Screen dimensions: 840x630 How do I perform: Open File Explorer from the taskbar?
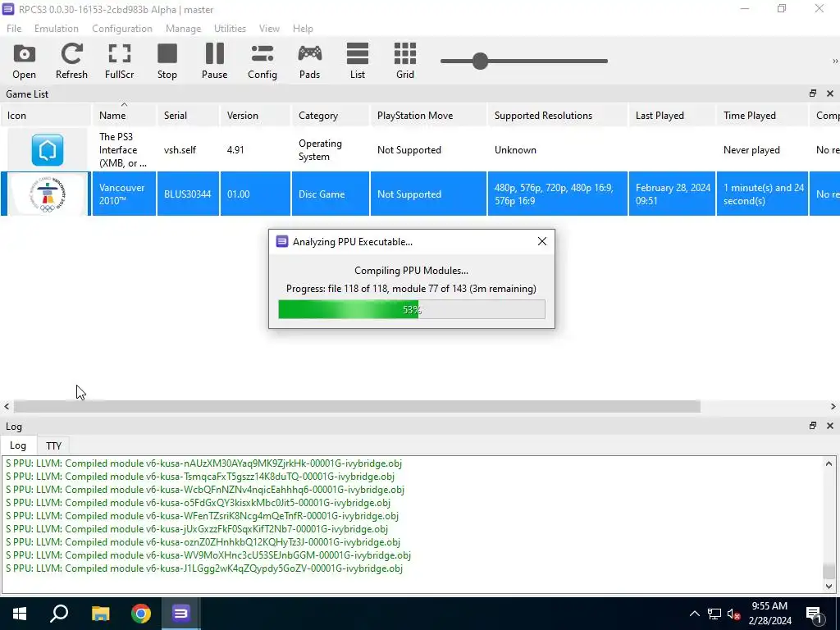pos(100,614)
